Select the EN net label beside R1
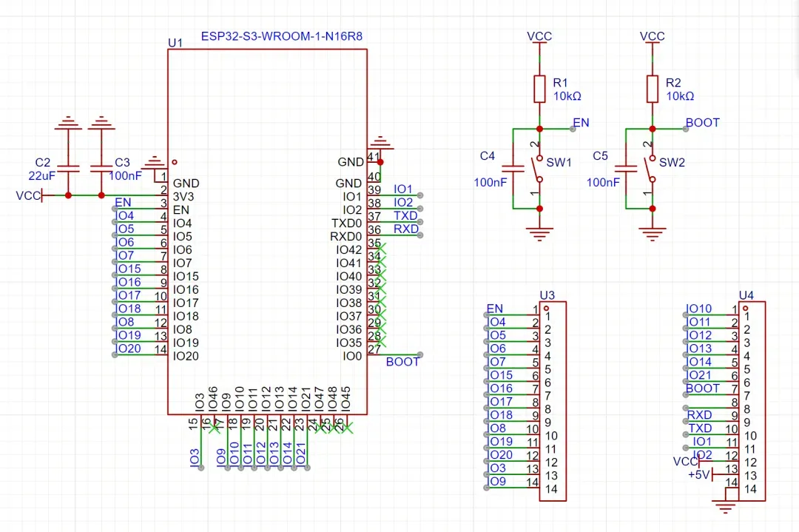 click(x=581, y=123)
